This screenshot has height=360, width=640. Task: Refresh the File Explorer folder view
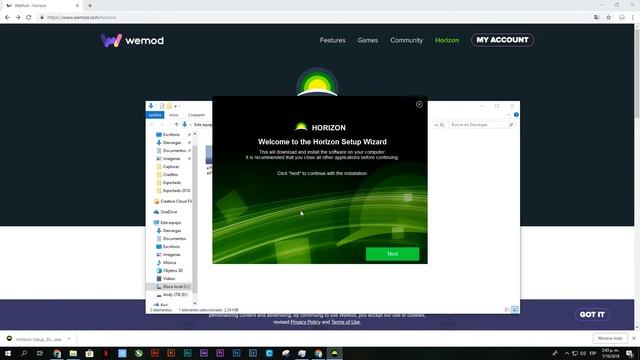[x=442, y=125]
